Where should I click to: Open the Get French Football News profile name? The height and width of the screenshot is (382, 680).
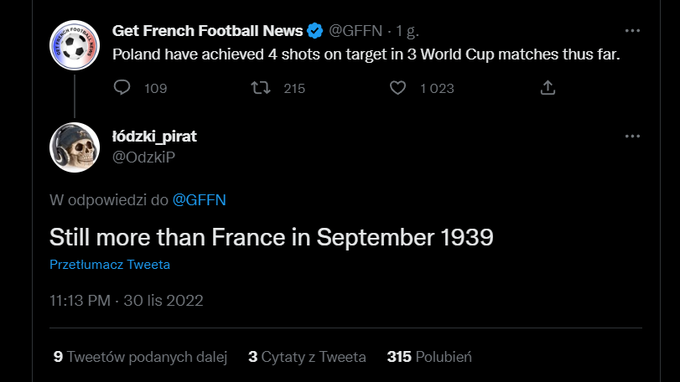pos(207,31)
